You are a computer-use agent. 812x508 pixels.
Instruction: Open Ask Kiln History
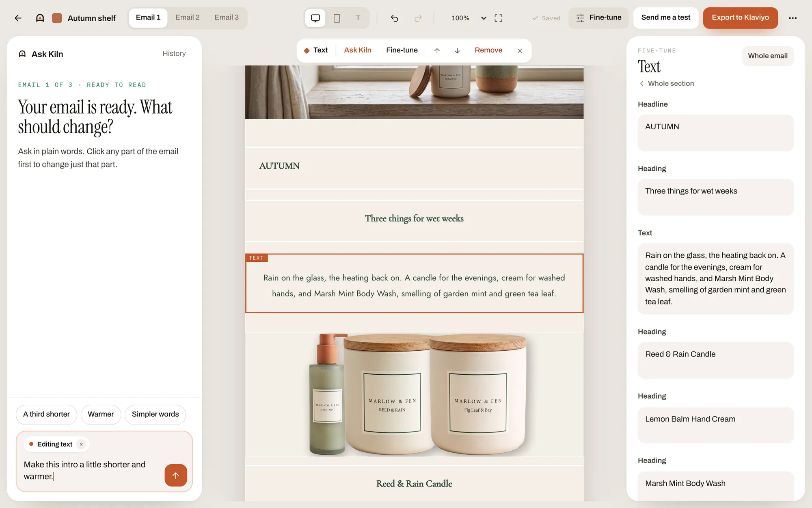pyautogui.click(x=174, y=54)
